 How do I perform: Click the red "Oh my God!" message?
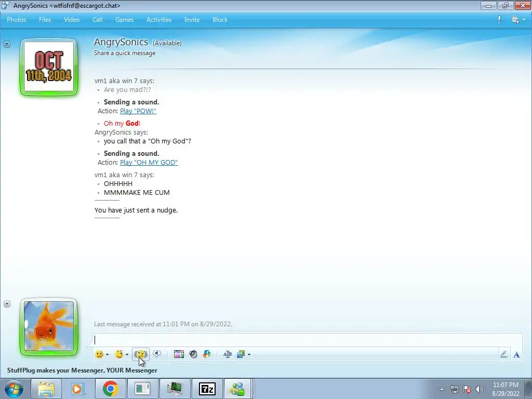pos(122,123)
